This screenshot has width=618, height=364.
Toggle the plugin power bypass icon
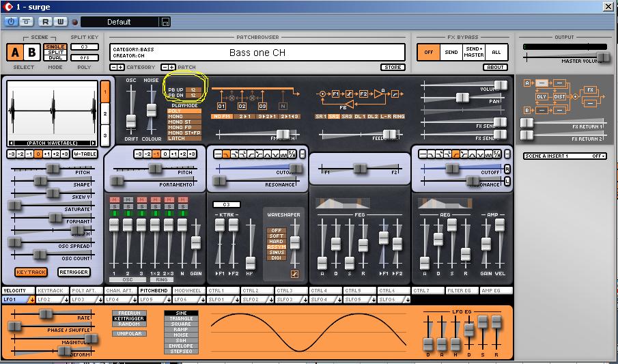[11, 22]
